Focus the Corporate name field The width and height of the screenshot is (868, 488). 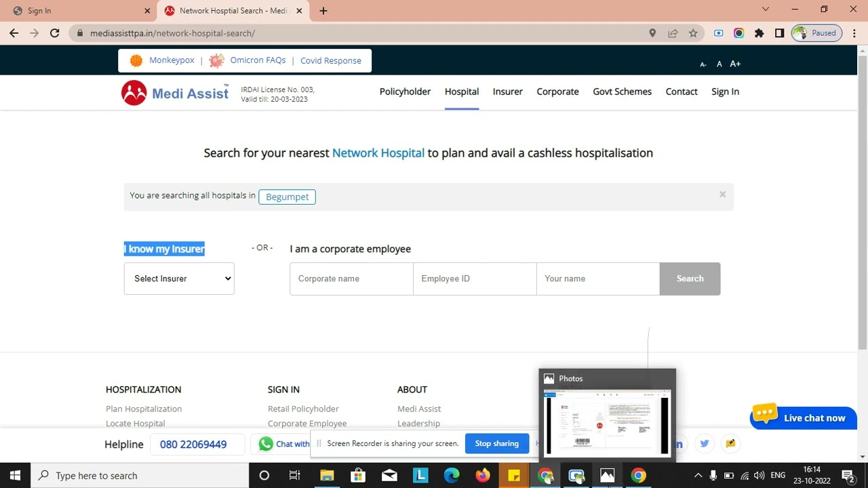click(x=351, y=279)
